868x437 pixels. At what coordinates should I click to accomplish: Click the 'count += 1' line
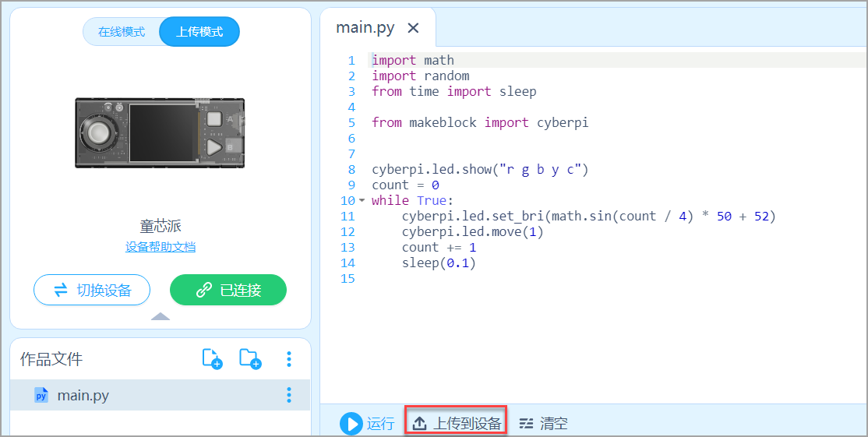click(439, 247)
